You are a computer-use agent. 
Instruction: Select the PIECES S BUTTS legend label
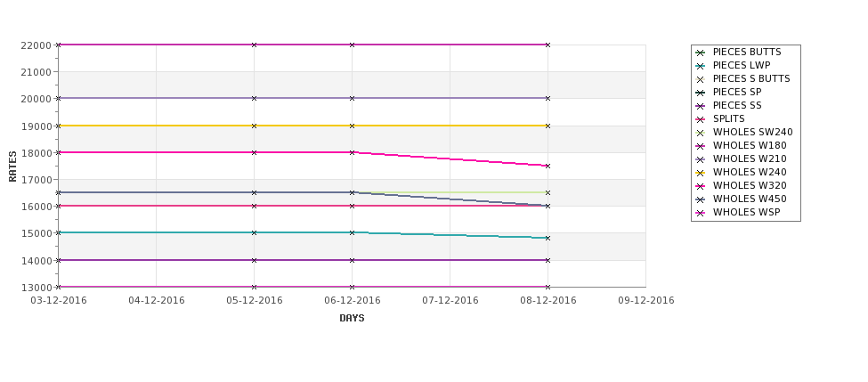coord(751,78)
